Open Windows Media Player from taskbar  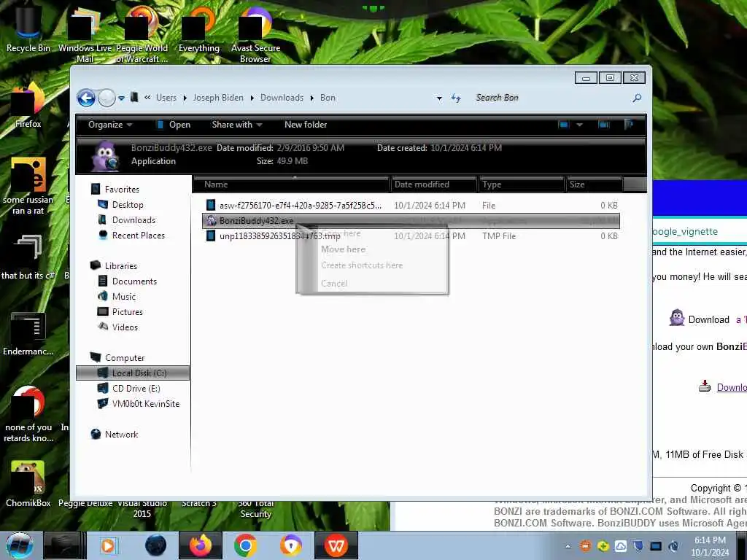click(x=108, y=545)
